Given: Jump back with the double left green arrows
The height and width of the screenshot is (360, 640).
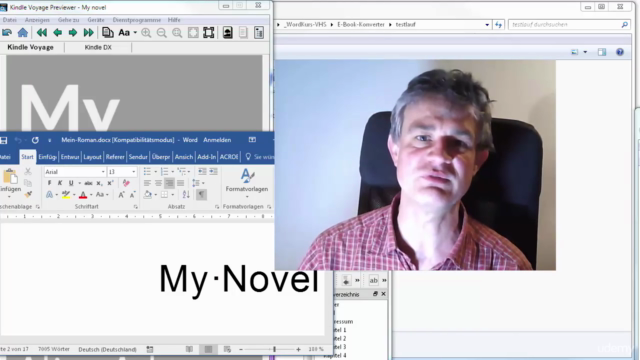Looking at the screenshot, I should point(41,33).
